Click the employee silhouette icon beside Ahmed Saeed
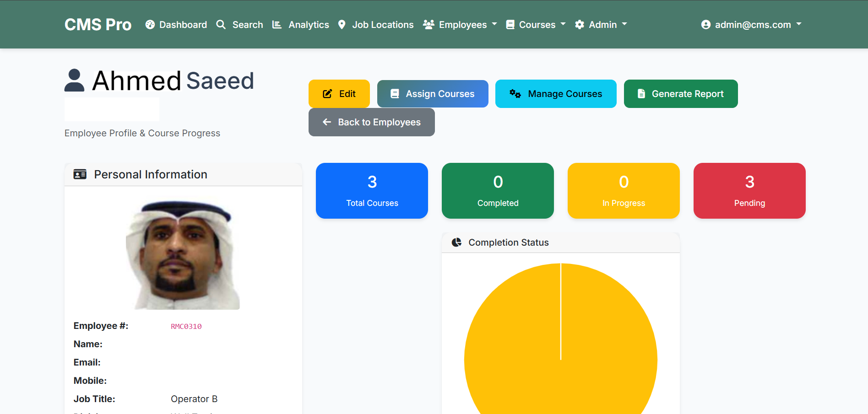Viewport: 868px width, 414px height. [74, 81]
